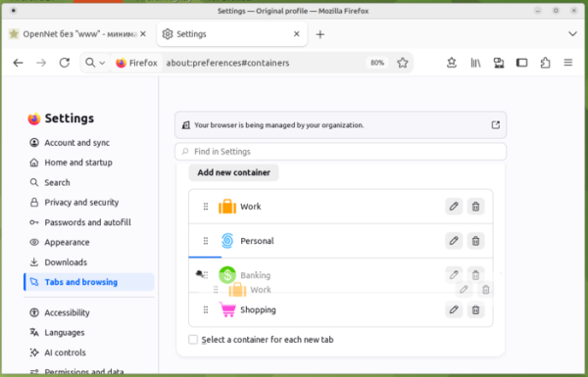Edit the Work container with pencil icon
The height and width of the screenshot is (377, 588).
click(x=454, y=207)
